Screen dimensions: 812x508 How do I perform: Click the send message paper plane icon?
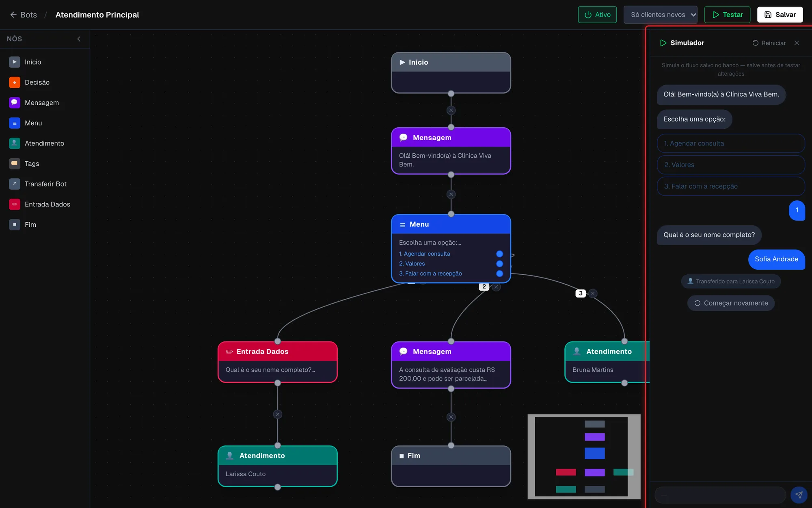(x=799, y=495)
